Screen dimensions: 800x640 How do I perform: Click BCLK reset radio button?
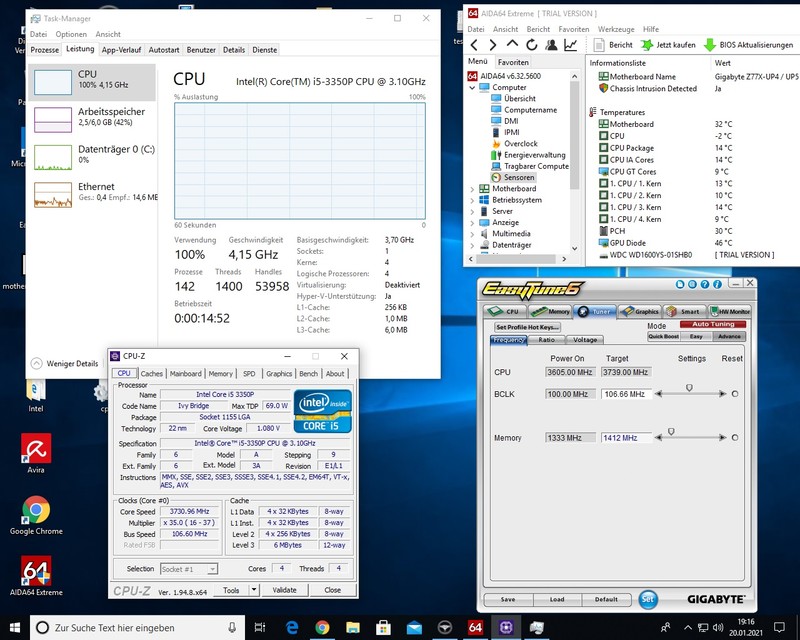point(735,394)
